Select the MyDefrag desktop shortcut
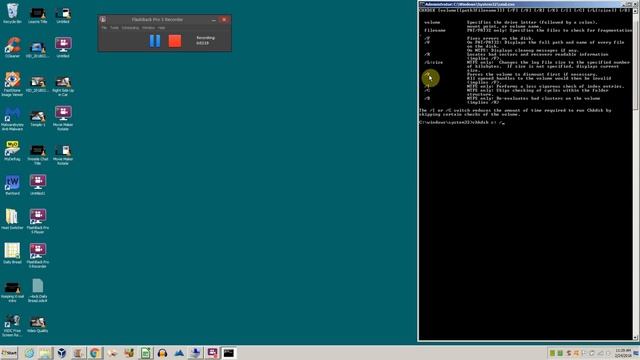The image size is (640, 360). 12,151
